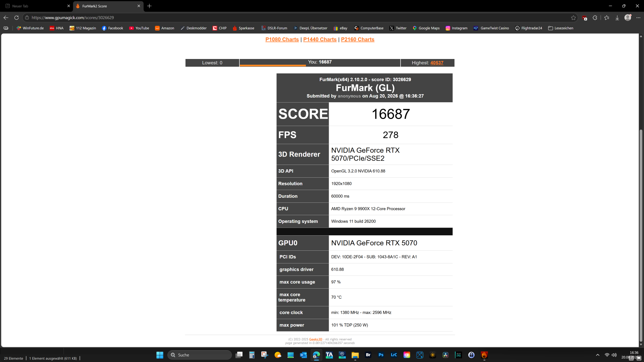
Task: Open the ComputerBase bookmark
Action: click(x=369, y=28)
